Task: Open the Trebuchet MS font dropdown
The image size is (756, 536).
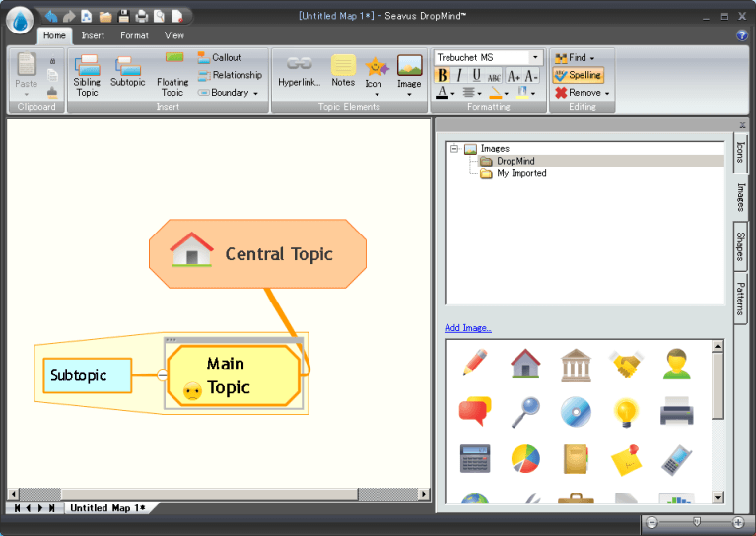Action: coord(535,58)
